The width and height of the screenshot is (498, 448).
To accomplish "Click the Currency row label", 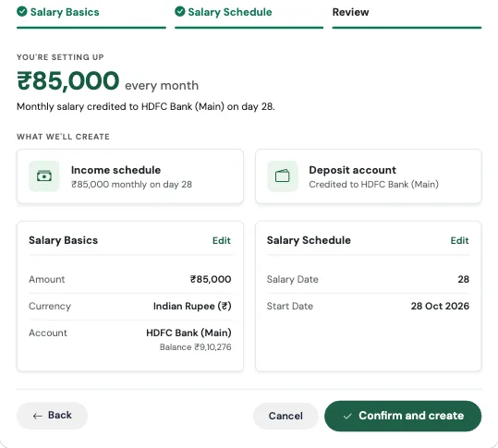I will 50,306.
